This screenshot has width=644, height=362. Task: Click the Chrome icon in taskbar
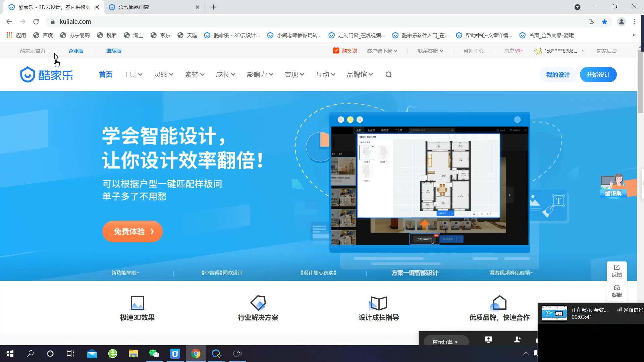click(x=196, y=354)
